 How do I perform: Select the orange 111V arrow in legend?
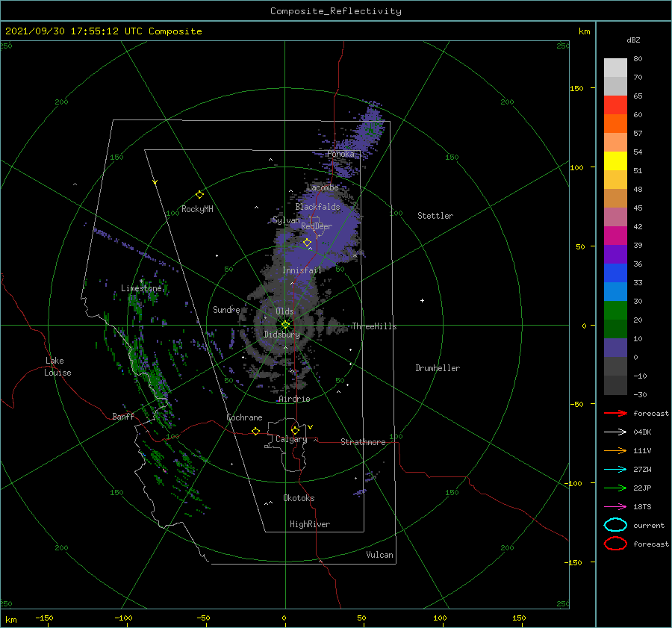[x=615, y=450]
